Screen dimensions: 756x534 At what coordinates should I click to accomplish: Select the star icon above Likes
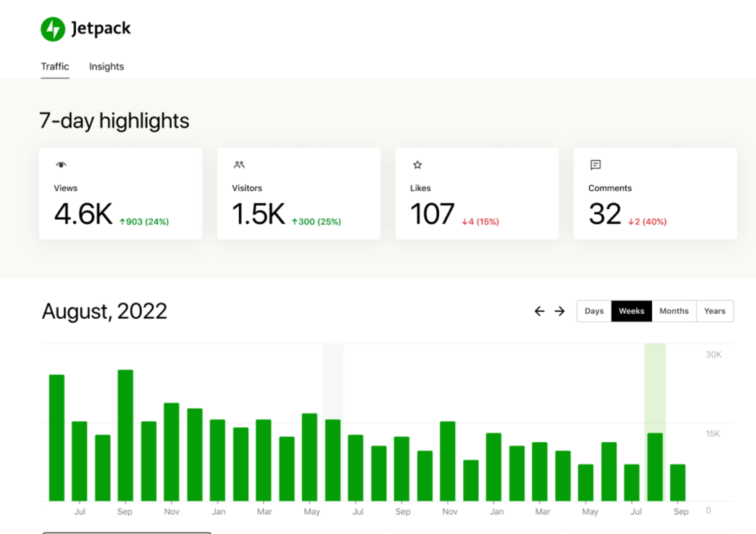point(417,164)
